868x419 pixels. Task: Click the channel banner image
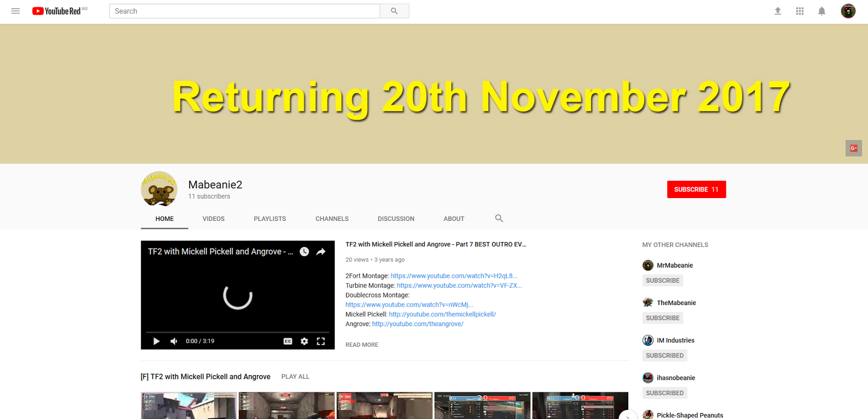point(434,94)
